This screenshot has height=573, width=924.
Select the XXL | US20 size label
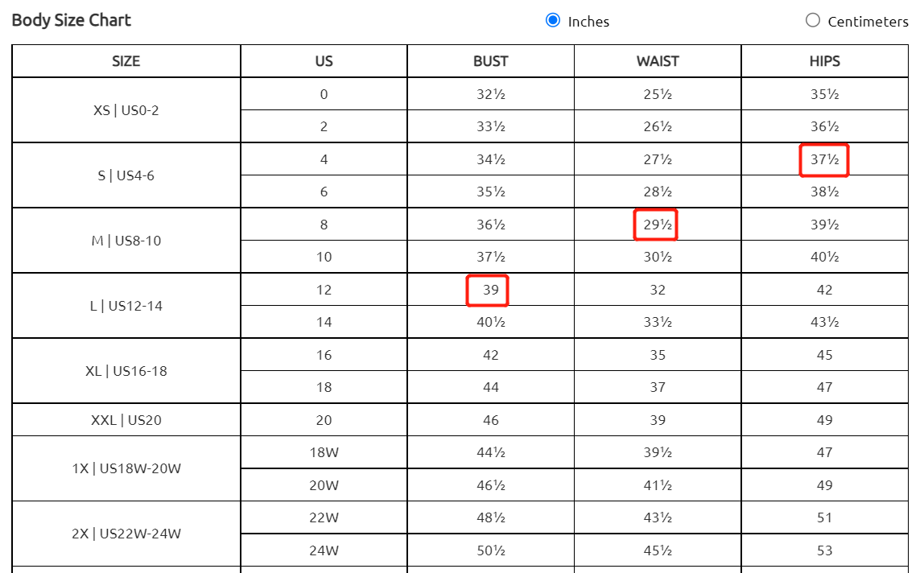pyautogui.click(x=126, y=420)
